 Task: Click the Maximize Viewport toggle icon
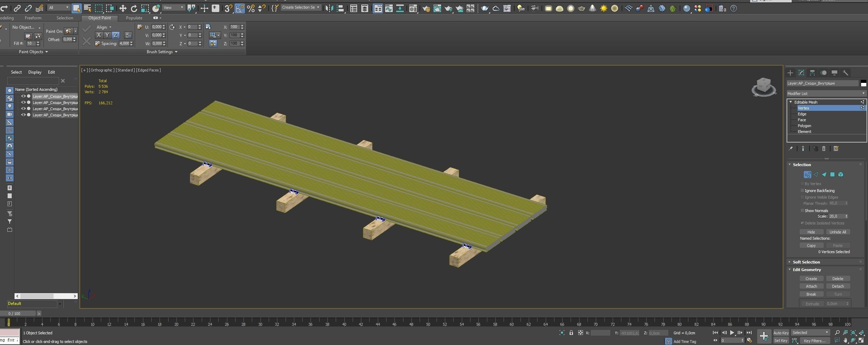click(861, 341)
